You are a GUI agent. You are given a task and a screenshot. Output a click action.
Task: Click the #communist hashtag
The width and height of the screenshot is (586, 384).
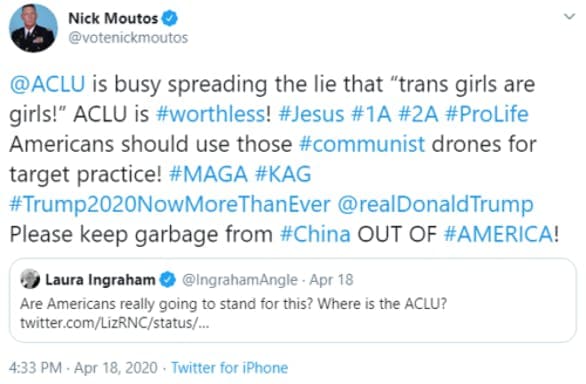362,144
